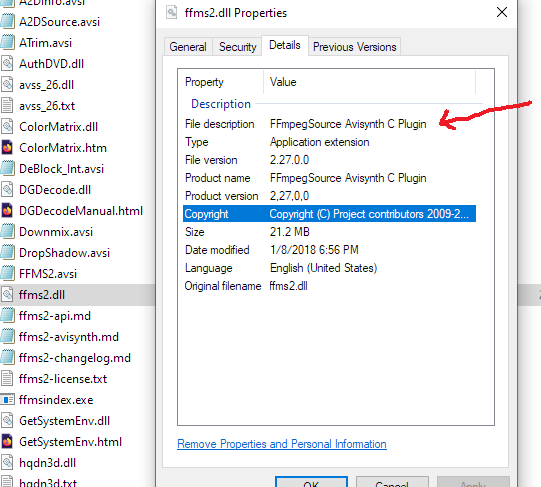Select the ffmsindex.exe application icon
The width and height of the screenshot is (541, 487).
(x=7, y=400)
